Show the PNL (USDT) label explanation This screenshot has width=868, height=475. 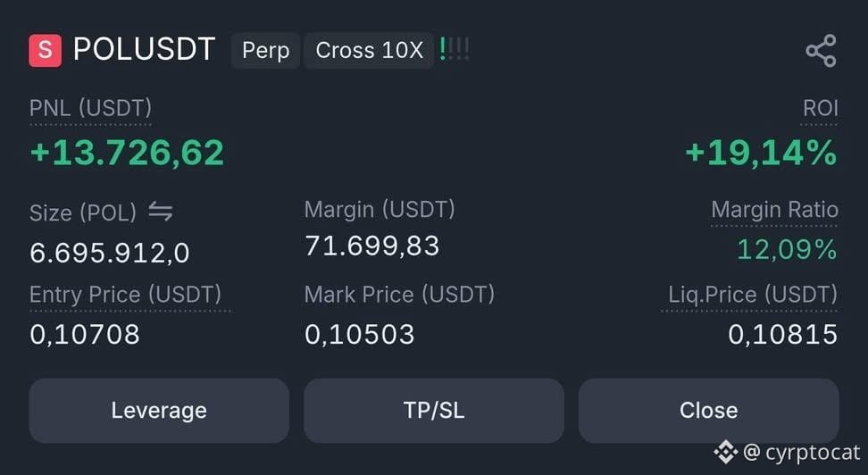(x=90, y=109)
